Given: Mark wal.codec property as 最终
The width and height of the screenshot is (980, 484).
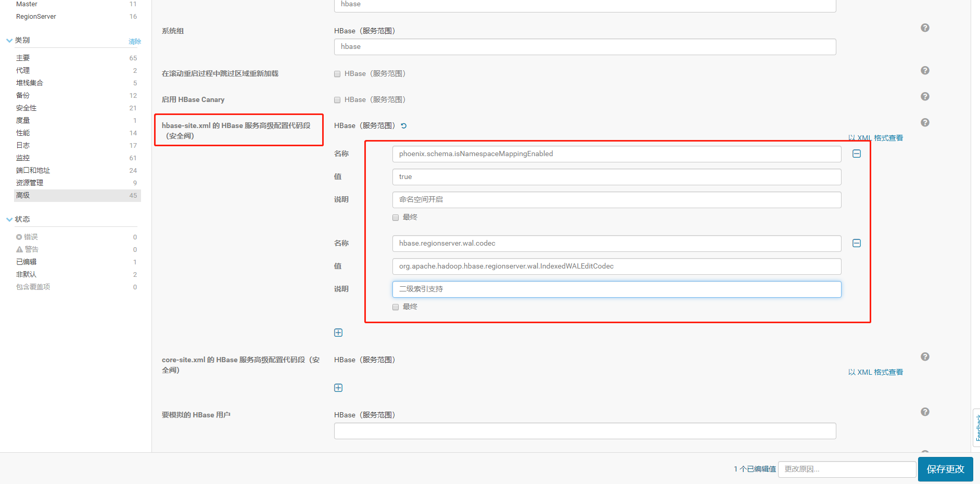Looking at the screenshot, I should click(x=396, y=307).
